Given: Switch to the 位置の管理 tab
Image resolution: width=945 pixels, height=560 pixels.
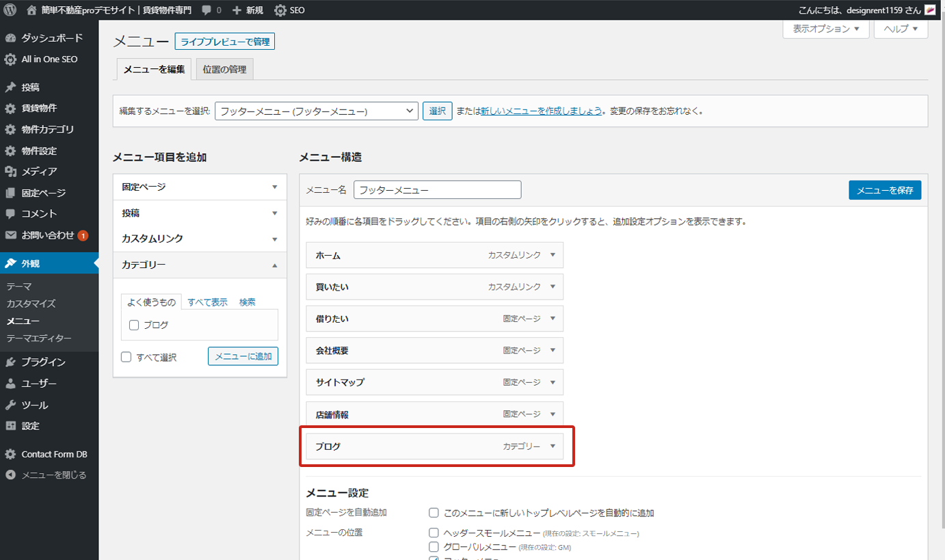Looking at the screenshot, I should [224, 70].
